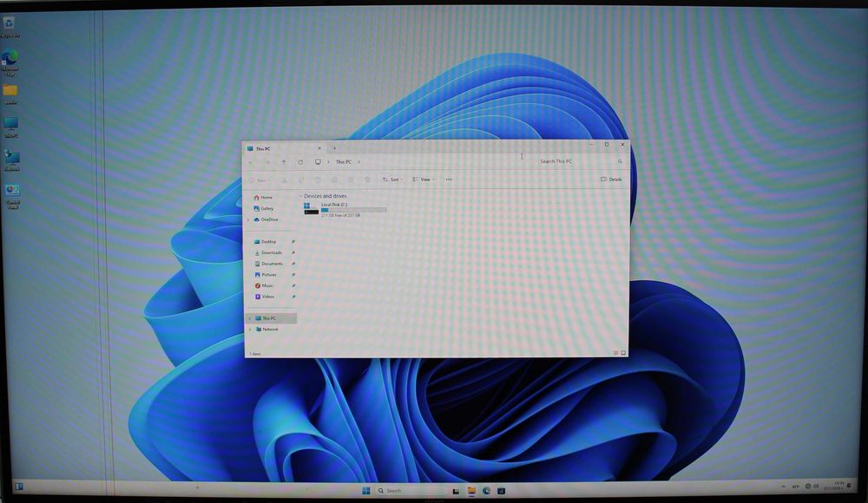Open Microsoft Edge from taskbar
This screenshot has height=503, width=868.
pos(487,491)
